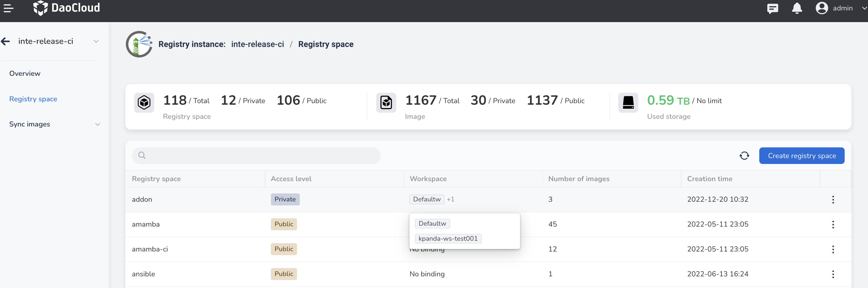Click the 106 public registry space count
868x288 pixels.
tap(288, 100)
